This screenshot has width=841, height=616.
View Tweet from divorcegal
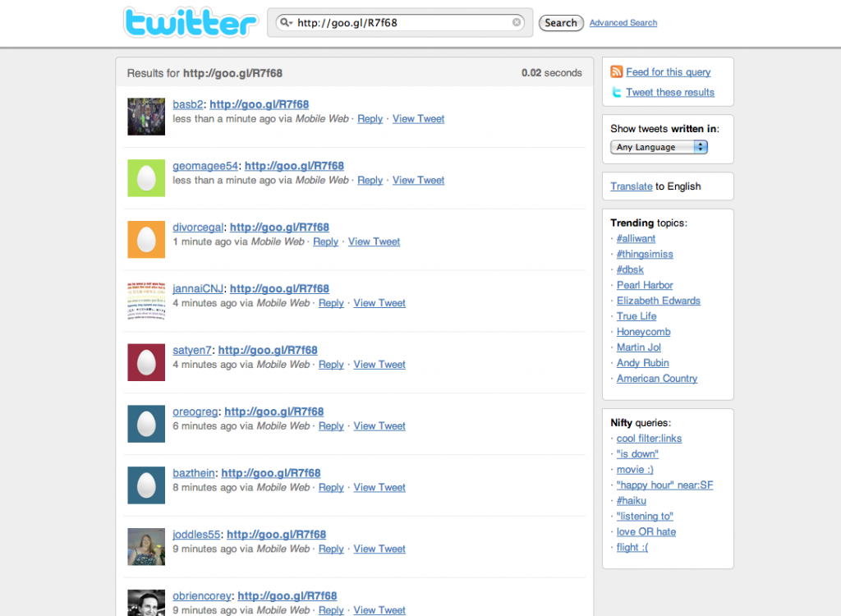pyautogui.click(x=374, y=241)
